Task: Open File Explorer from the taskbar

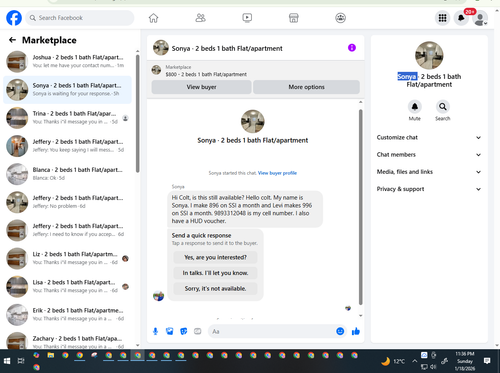Action: pyautogui.click(x=51, y=356)
